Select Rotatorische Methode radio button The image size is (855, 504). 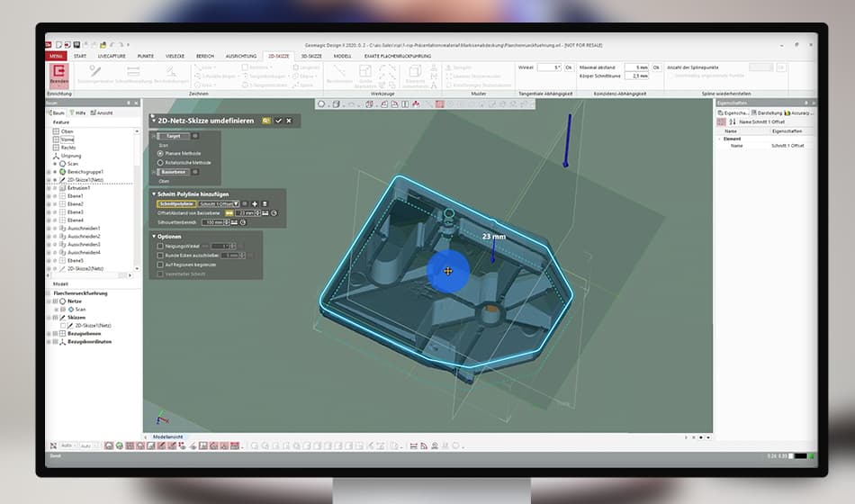(160, 163)
